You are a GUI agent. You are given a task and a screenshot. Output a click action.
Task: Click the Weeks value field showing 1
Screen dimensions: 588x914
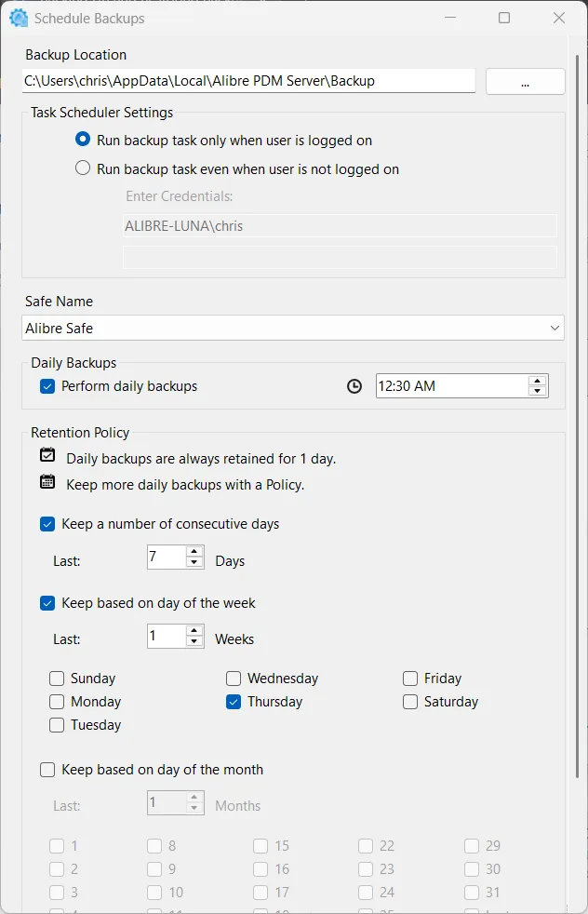(167, 636)
